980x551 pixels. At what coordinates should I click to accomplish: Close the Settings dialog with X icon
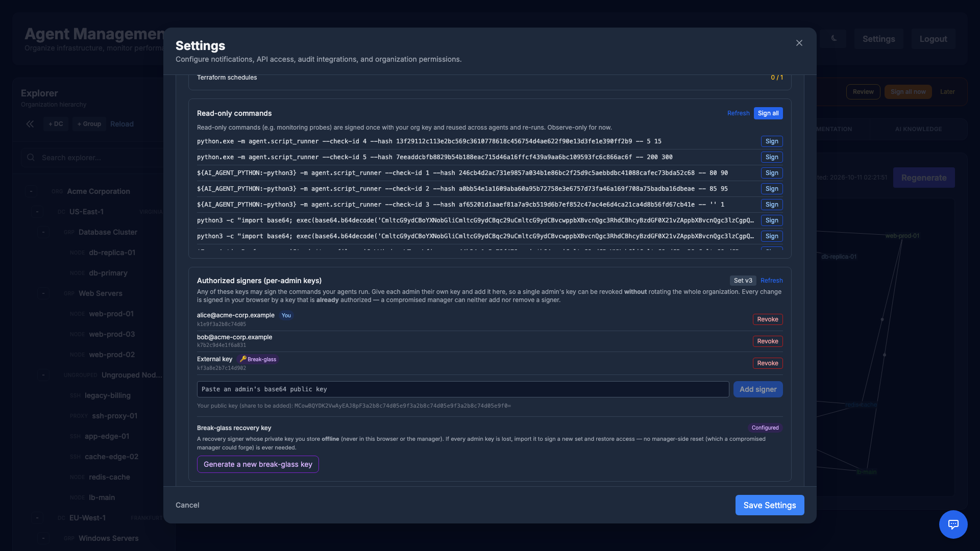pos(799,43)
